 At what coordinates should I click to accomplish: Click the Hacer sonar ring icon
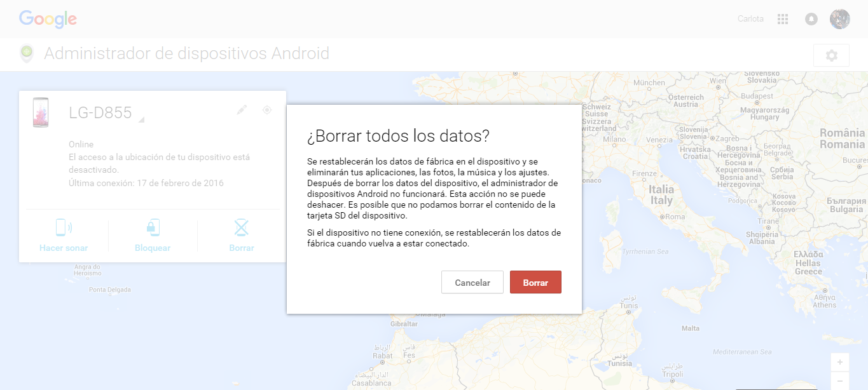point(64,227)
